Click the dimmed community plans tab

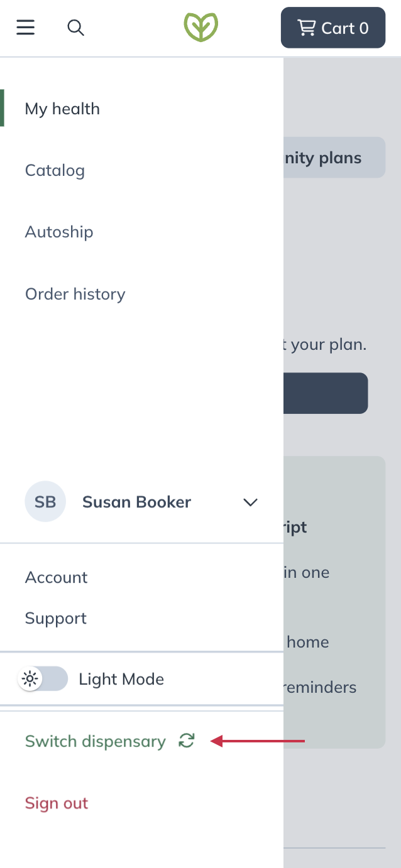(x=334, y=158)
